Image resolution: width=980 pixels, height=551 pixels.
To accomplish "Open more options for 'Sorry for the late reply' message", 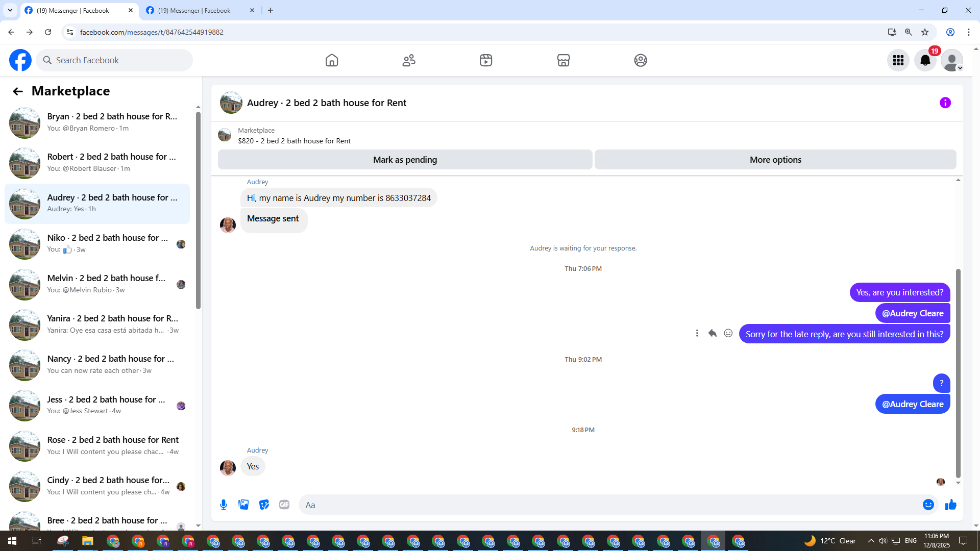I will click(x=697, y=333).
